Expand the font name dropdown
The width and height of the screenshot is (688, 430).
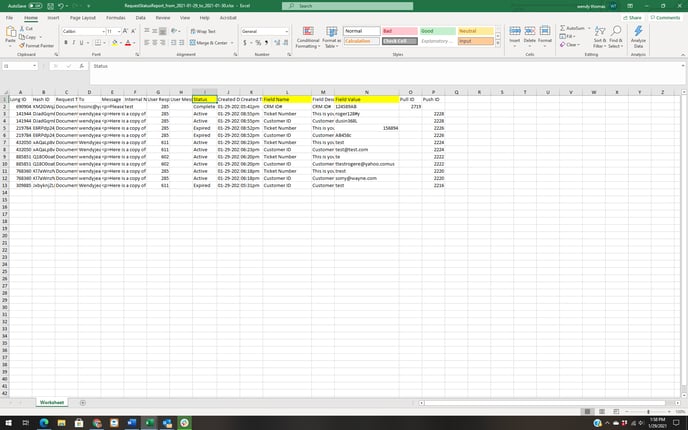coord(103,31)
